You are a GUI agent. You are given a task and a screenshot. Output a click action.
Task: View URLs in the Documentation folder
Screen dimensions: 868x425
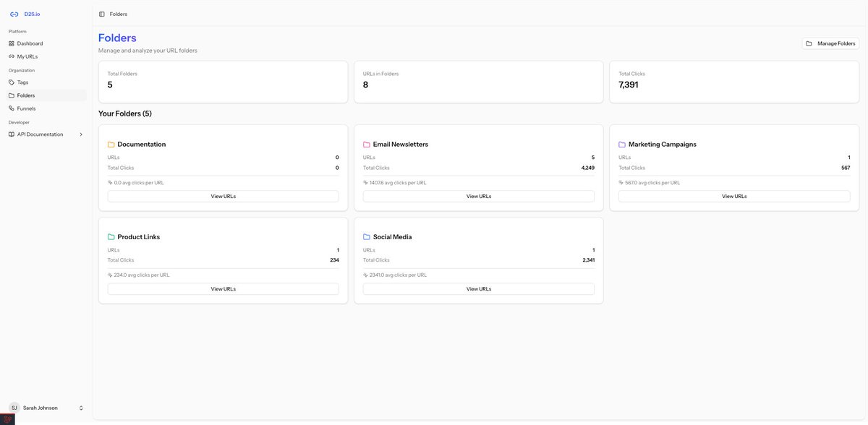point(224,197)
